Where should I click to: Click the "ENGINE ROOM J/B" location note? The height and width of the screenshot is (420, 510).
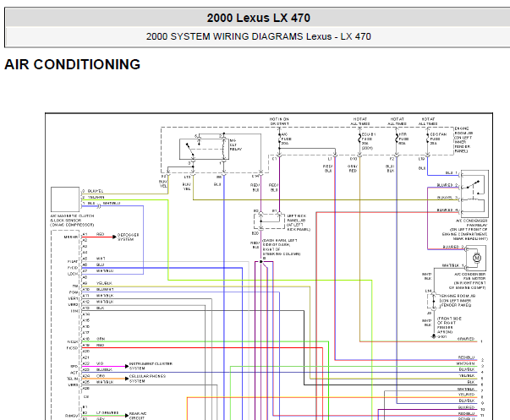463,139
